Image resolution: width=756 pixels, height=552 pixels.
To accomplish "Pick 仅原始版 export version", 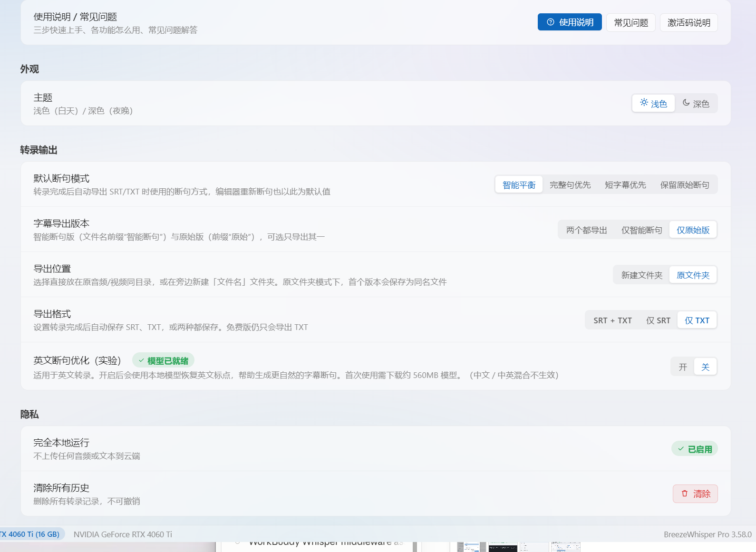I will pyautogui.click(x=693, y=230).
